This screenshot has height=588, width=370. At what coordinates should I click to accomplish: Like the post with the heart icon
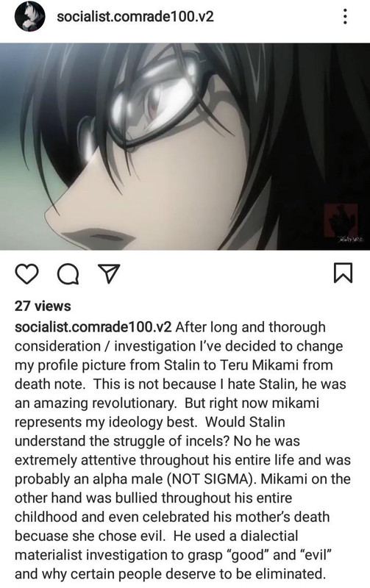tap(27, 273)
